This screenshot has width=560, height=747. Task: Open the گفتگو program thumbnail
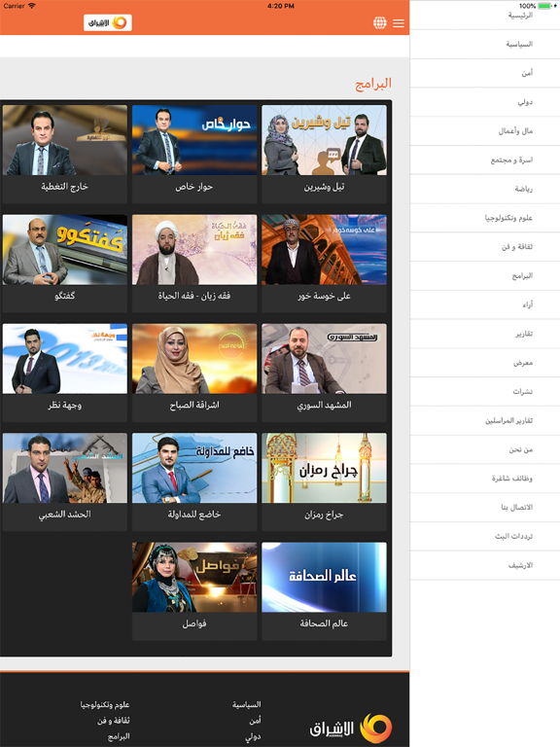65,249
